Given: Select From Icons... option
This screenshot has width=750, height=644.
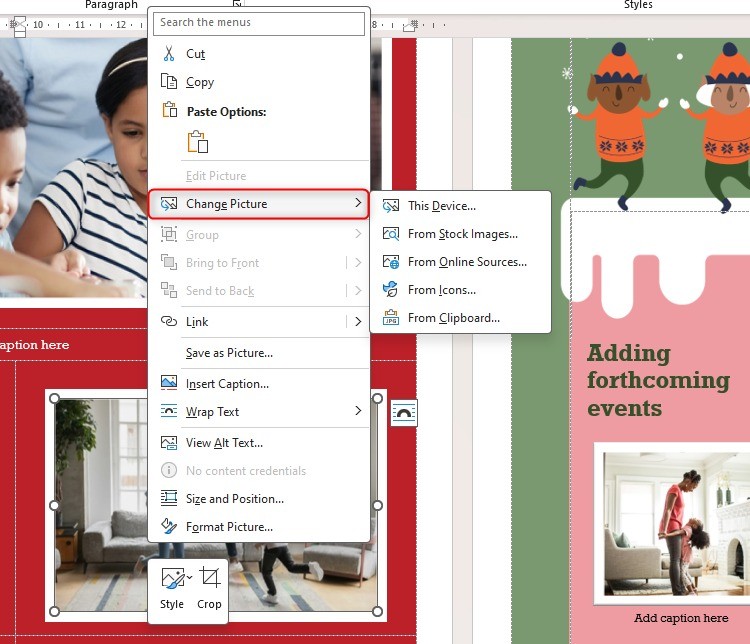Looking at the screenshot, I should 460,290.
